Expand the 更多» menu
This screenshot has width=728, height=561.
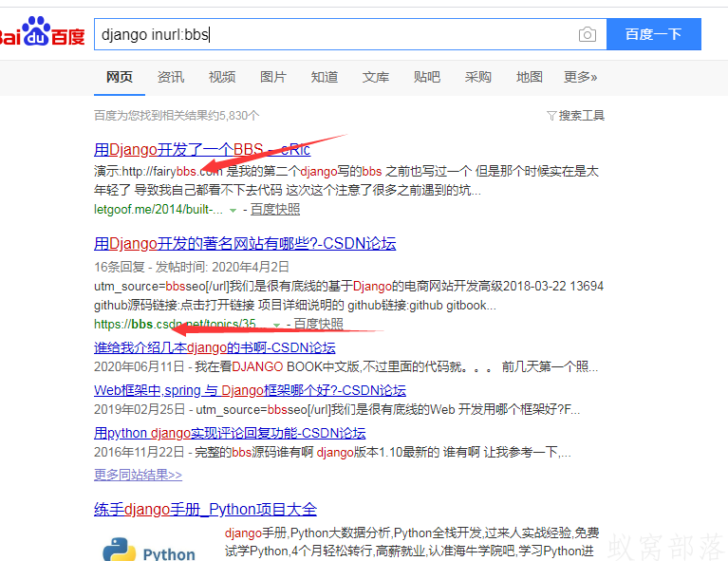[x=580, y=77]
